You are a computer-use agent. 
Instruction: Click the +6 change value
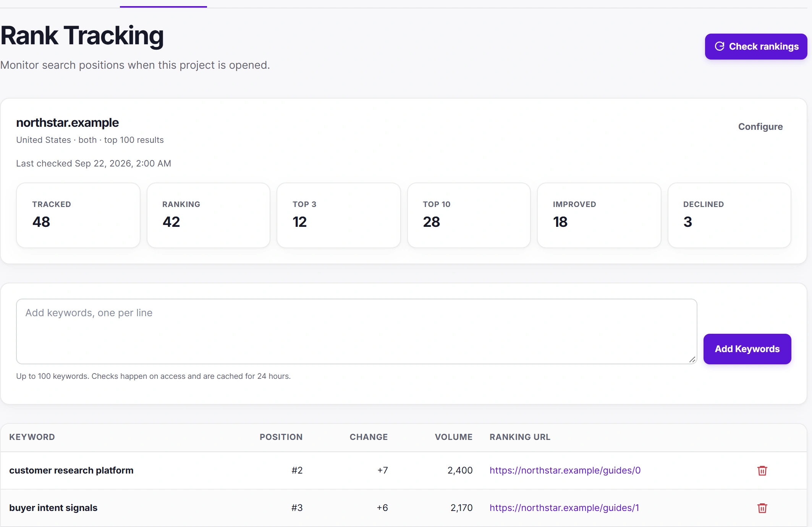pos(382,508)
